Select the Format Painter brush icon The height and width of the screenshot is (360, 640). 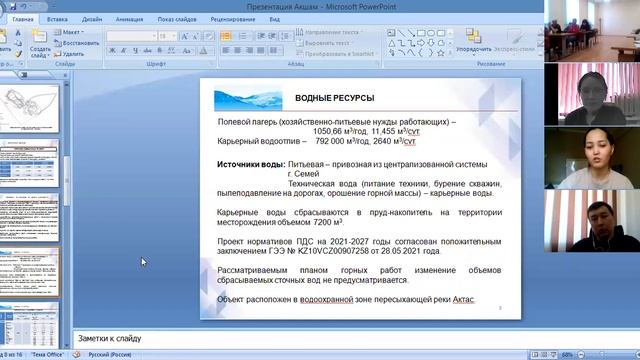click(x=18, y=54)
